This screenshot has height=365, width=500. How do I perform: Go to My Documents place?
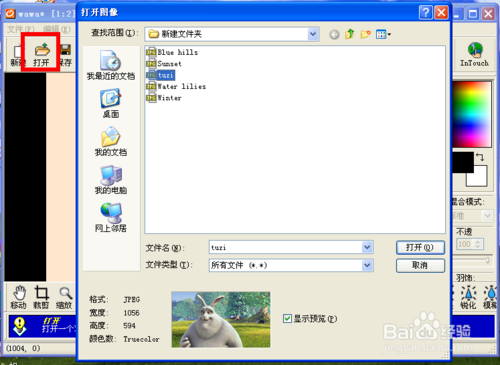111,142
